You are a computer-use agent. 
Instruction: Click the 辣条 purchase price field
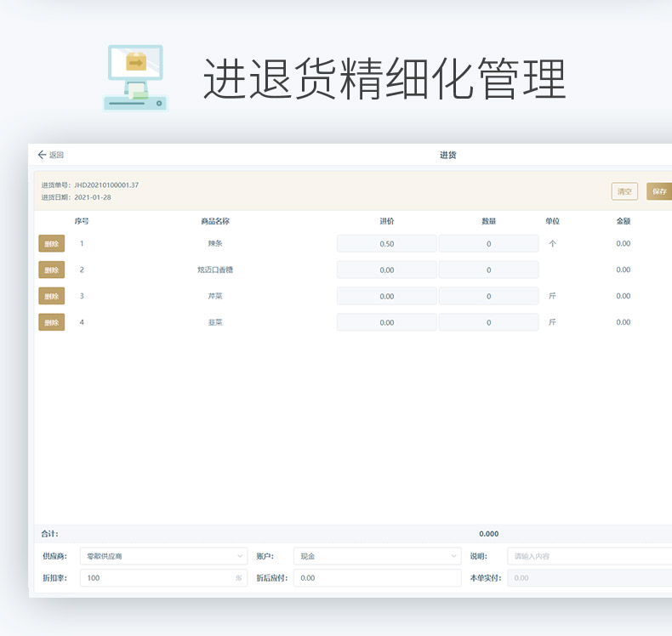pos(386,244)
